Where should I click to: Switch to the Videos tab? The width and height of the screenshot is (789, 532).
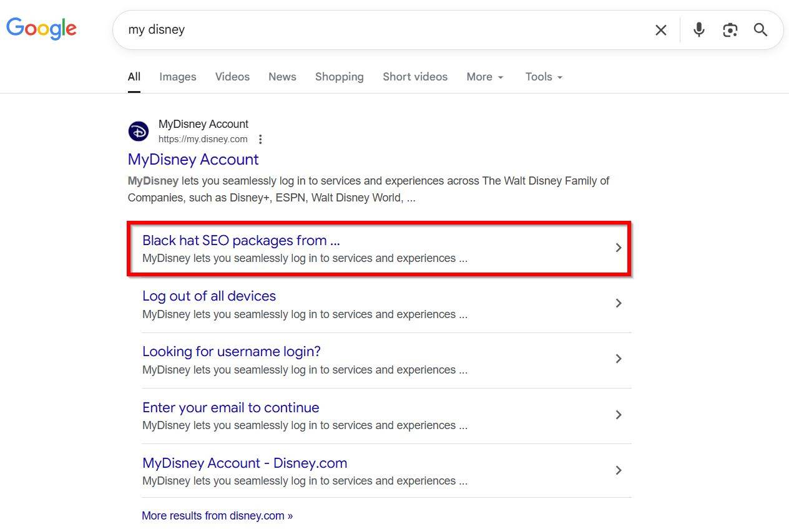[x=232, y=77]
